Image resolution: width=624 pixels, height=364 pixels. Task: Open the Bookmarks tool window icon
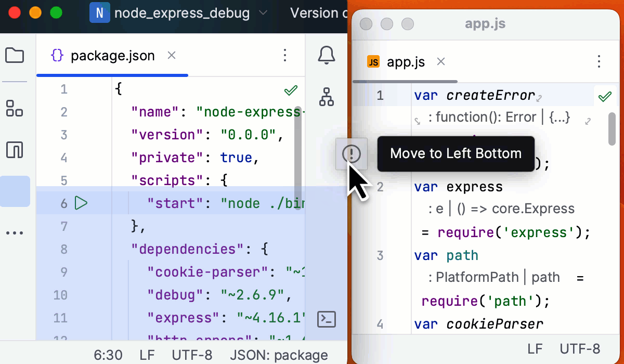point(15,150)
